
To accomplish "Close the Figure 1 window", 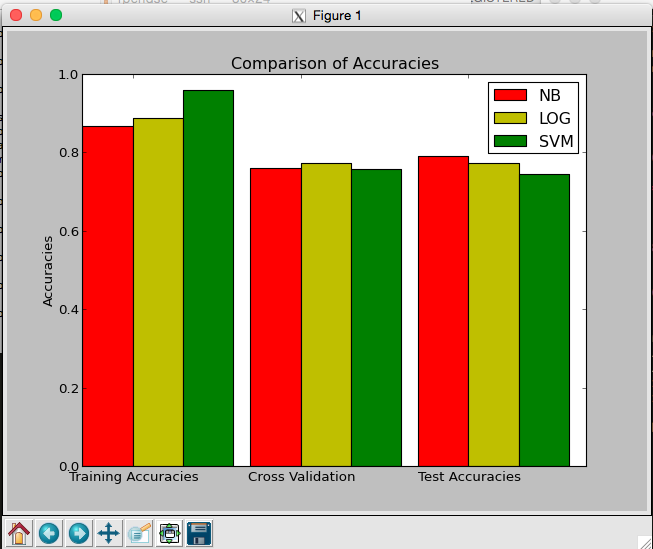I will (x=16, y=15).
